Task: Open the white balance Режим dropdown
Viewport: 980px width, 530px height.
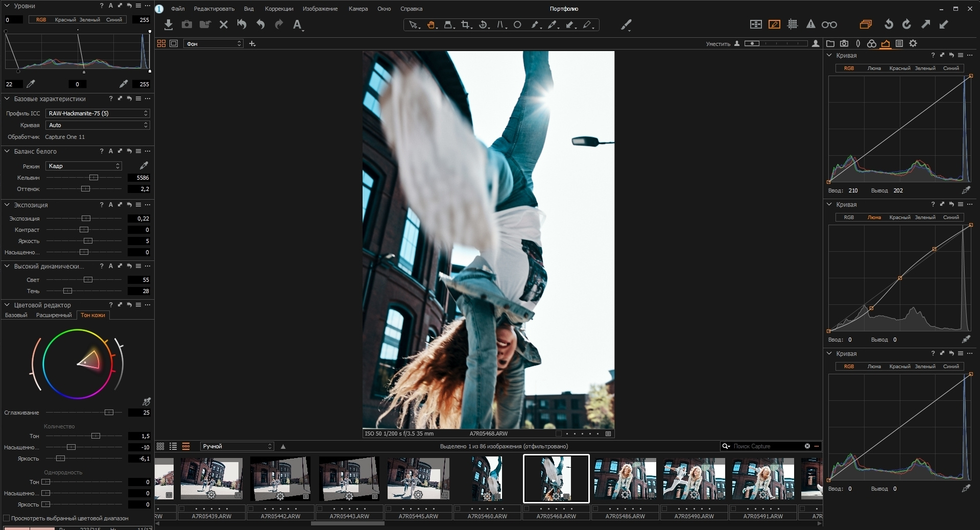Action: click(x=84, y=166)
